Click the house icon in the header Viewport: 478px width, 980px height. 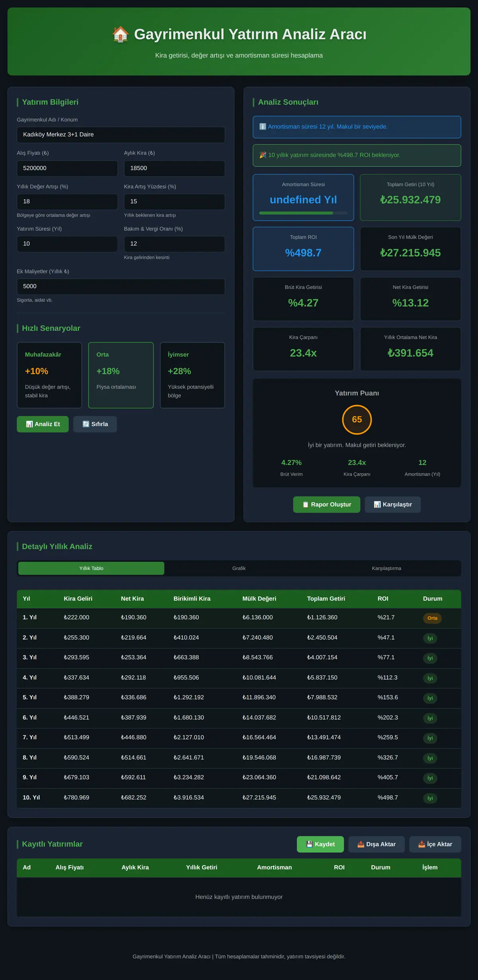pos(120,34)
